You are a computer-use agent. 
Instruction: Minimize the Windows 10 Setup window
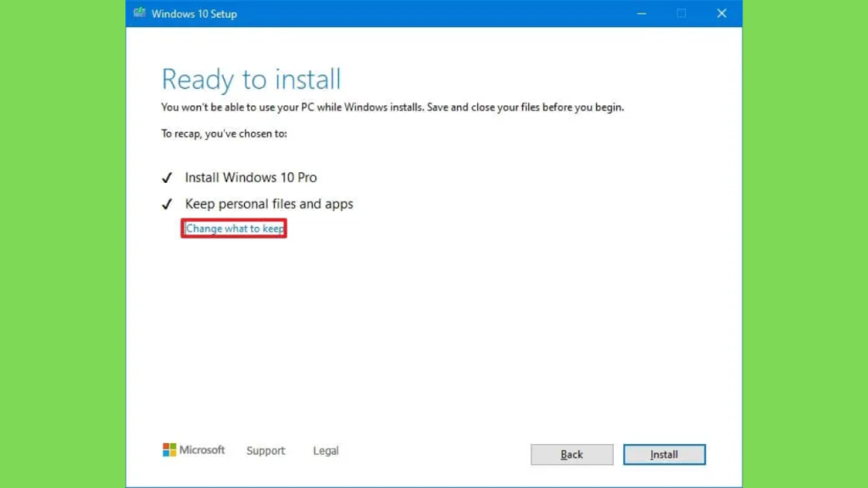[x=641, y=14]
